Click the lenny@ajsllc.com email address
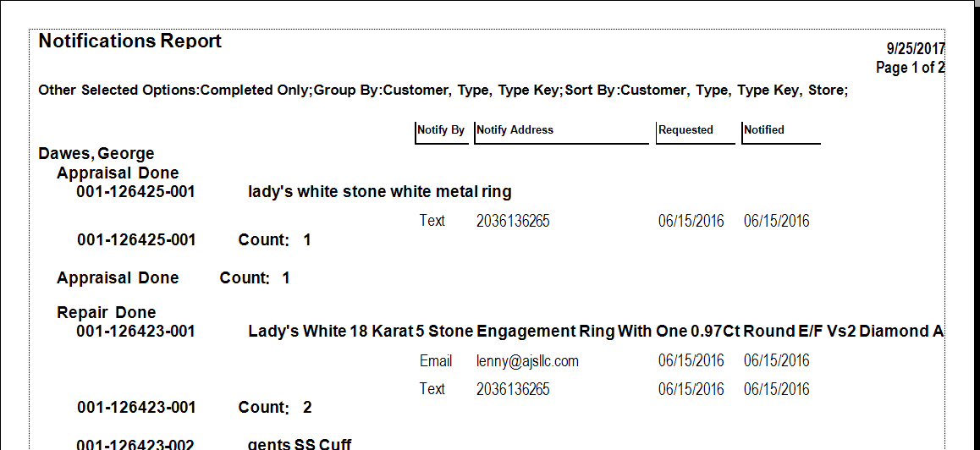The height and width of the screenshot is (450, 980). 527,361
